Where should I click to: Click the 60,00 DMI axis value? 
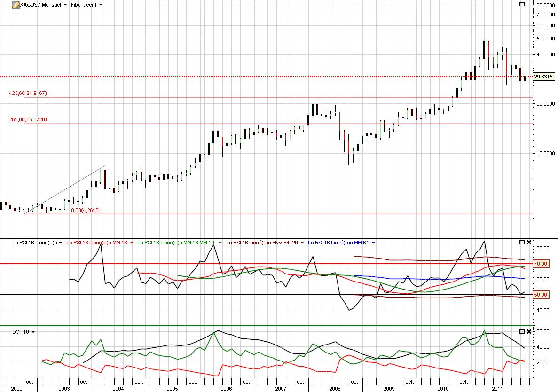coord(542,331)
